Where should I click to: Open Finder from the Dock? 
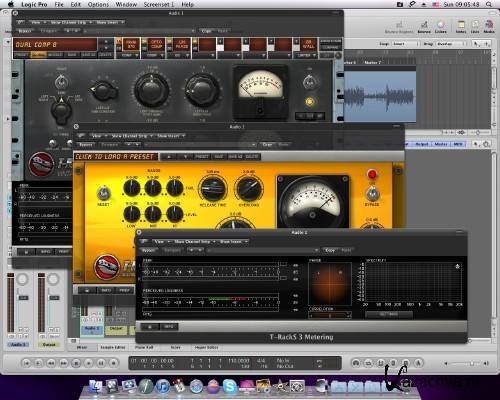point(95,387)
